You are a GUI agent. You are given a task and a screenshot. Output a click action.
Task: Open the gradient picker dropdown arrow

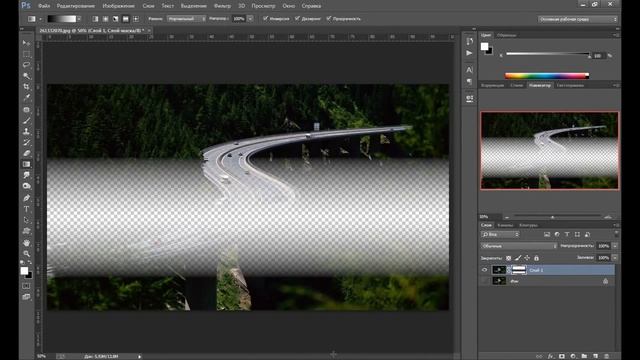point(79,19)
